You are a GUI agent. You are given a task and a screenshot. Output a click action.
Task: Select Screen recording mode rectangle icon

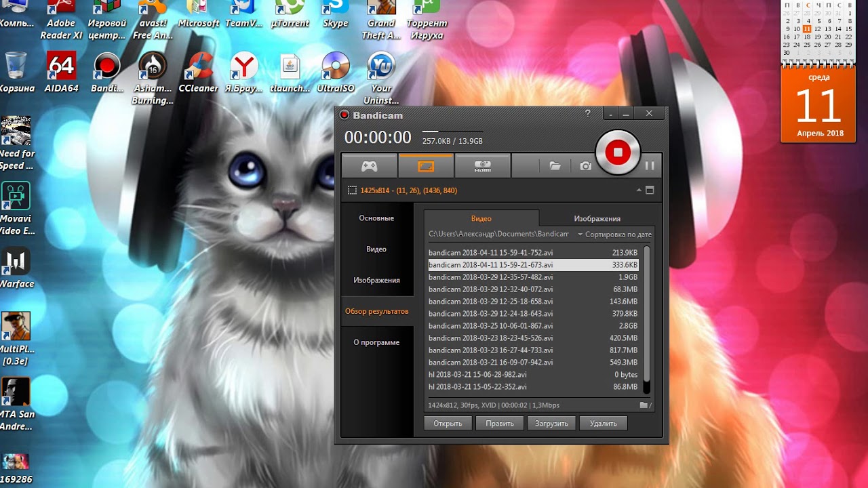click(x=425, y=165)
